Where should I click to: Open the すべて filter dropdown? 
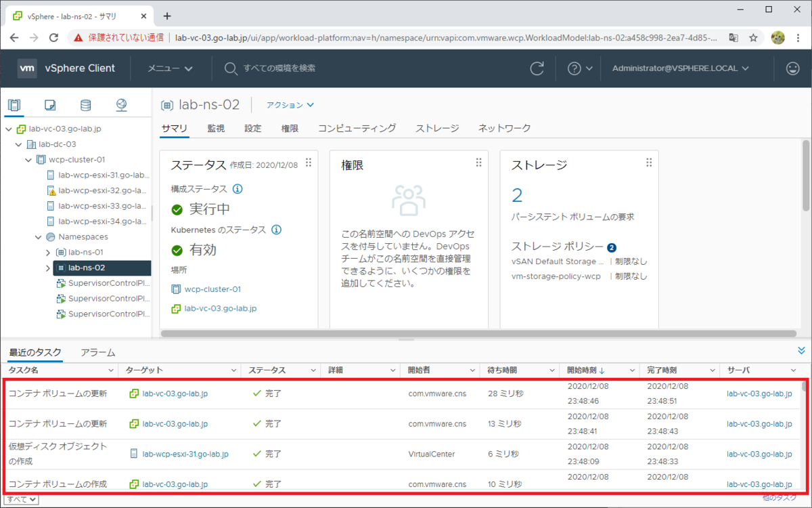click(x=21, y=499)
